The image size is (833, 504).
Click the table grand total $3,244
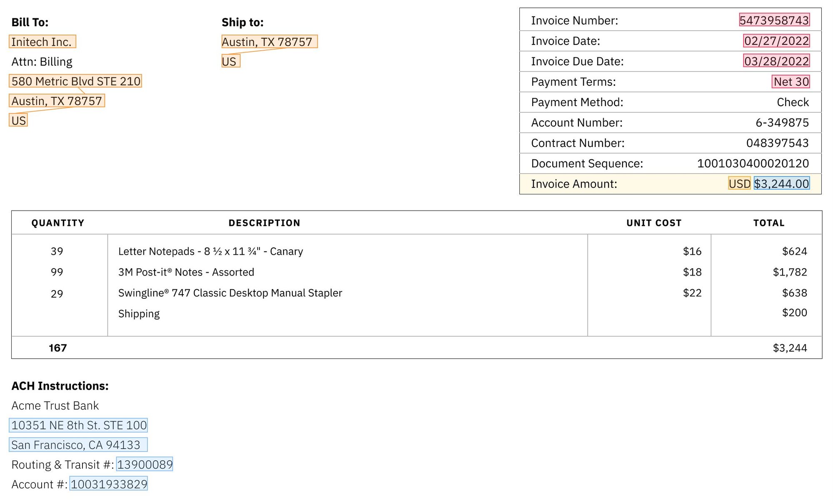790,348
